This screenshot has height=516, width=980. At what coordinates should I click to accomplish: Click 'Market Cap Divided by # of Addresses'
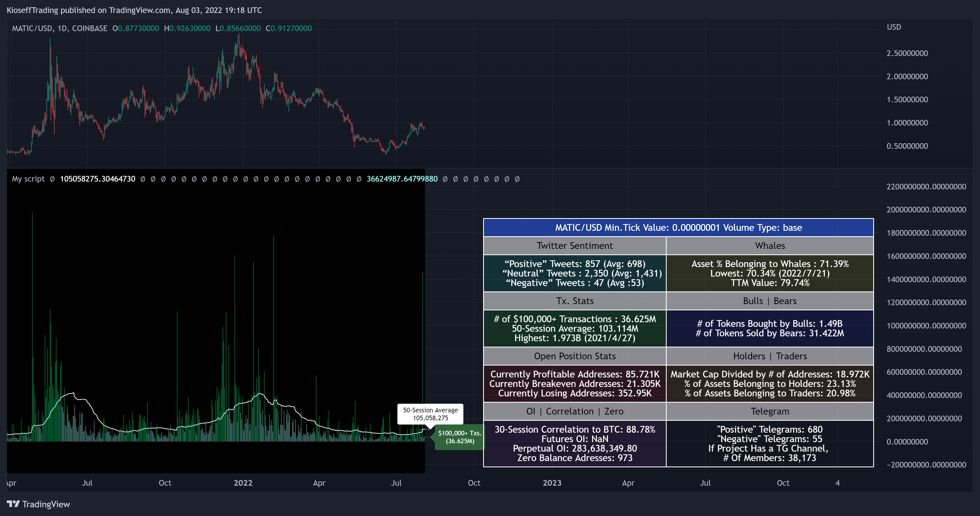[x=752, y=374]
